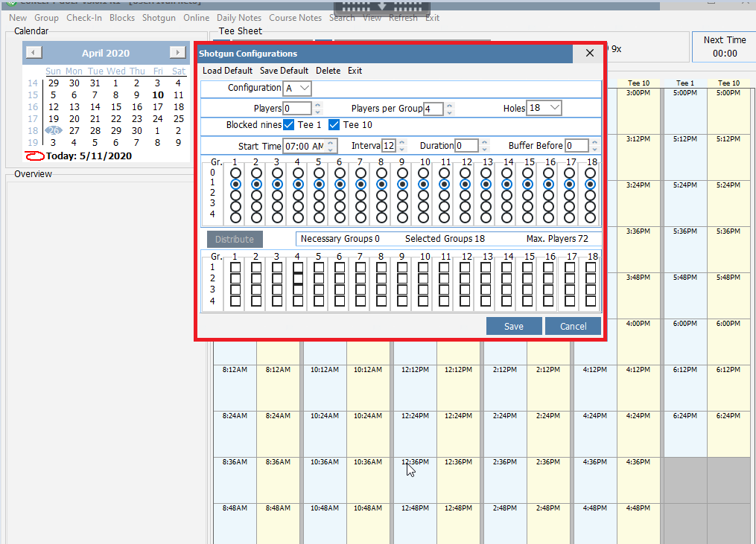Click week 17 number in calendar
Image resolution: width=756 pixels, height=544 pixels.
click(32, 118)
